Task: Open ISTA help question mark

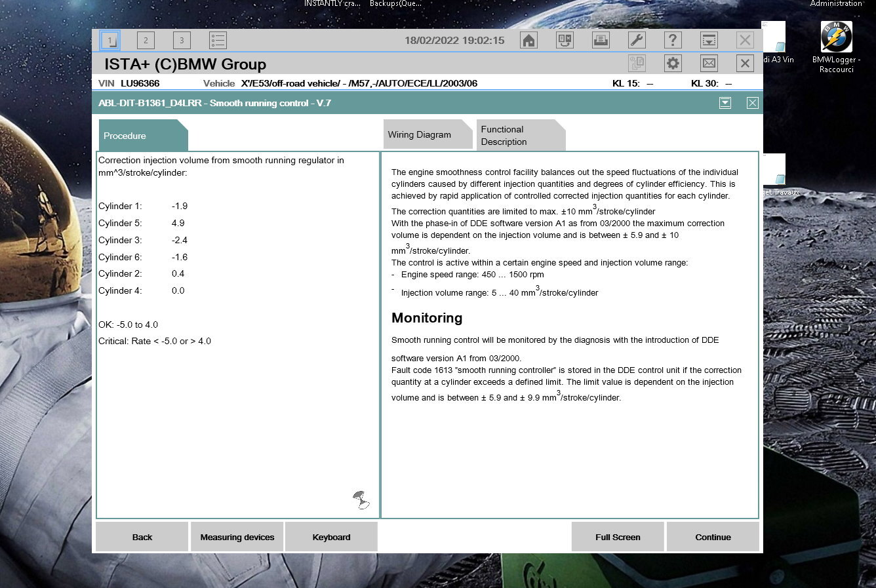Action: click(x=673, y=41)
